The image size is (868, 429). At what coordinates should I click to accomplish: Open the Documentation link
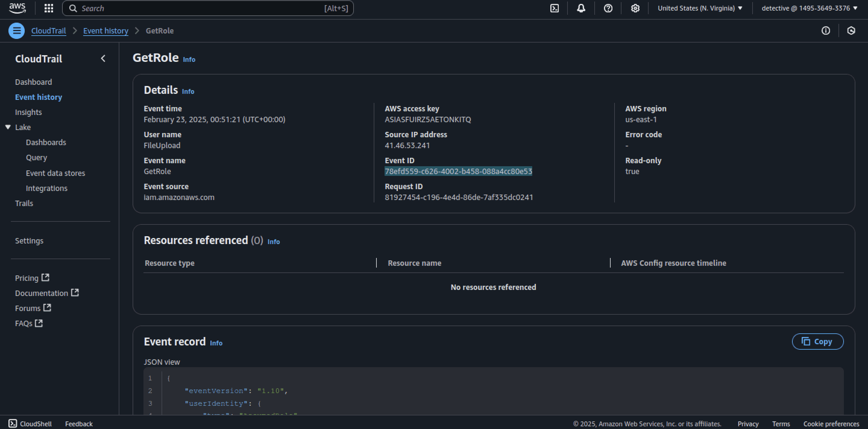pos(42,294)
